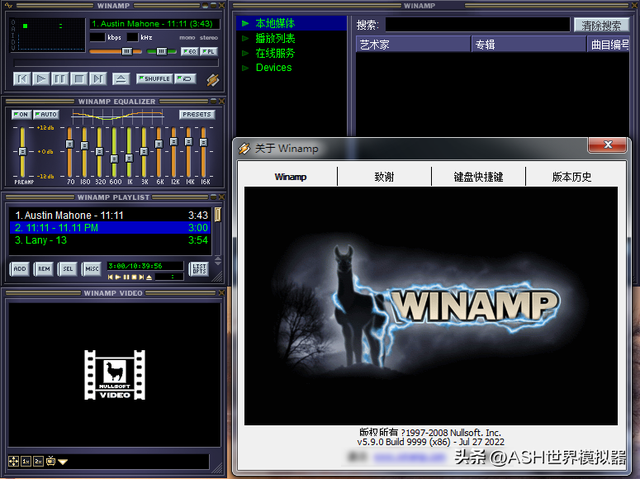Viewport: 640px width, 479px height.
Task: Open the playlist LIST OPTS button
Action: point(199,269)
